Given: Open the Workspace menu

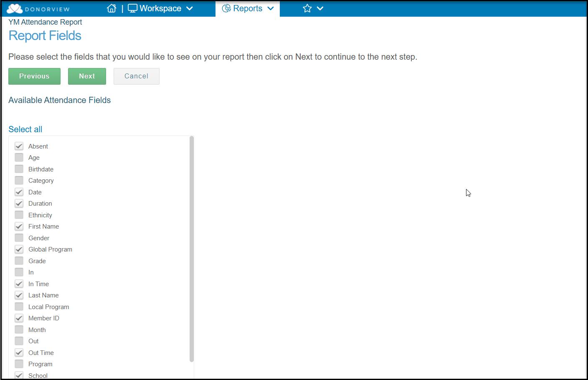Looking at the screenshot, I should tap(160, 8).
